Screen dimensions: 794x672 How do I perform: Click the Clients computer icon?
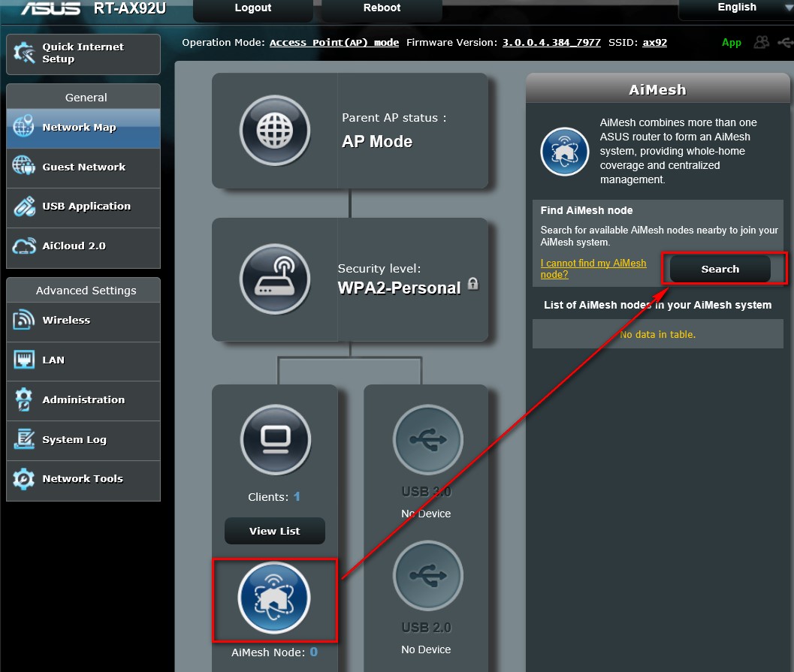click(276, 440)
